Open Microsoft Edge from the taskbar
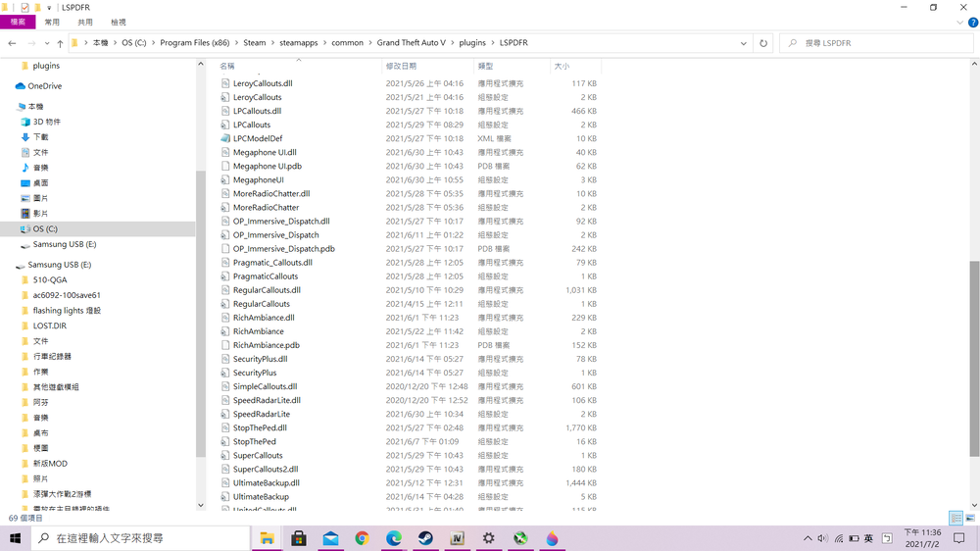Viewport: 980px width, 551px height. click(x=394, y=538)
